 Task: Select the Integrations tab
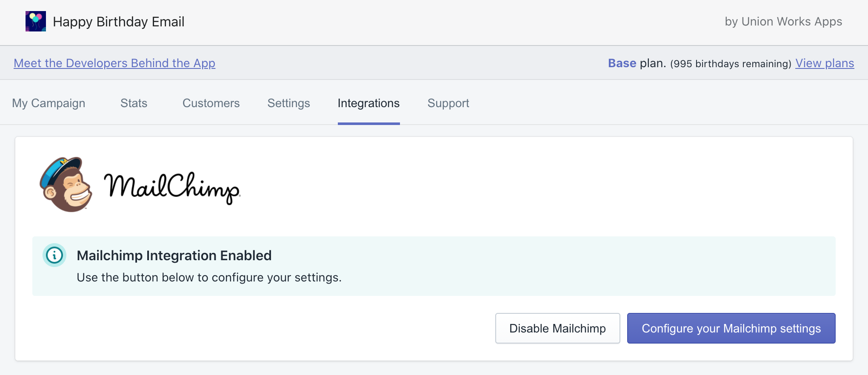(368, 103)
